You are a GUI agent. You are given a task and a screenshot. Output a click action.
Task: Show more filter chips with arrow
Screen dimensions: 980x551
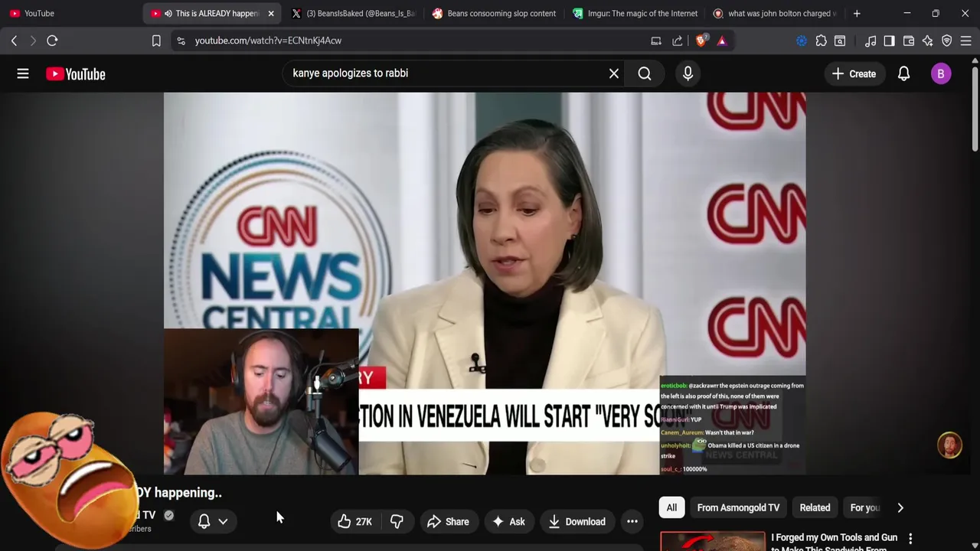(900, 507)
